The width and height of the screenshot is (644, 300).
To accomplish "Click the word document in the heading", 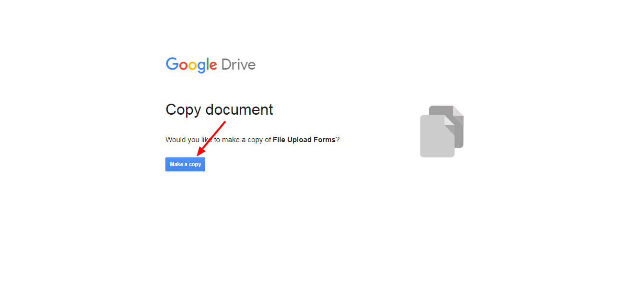I will (x=239, y=109).
